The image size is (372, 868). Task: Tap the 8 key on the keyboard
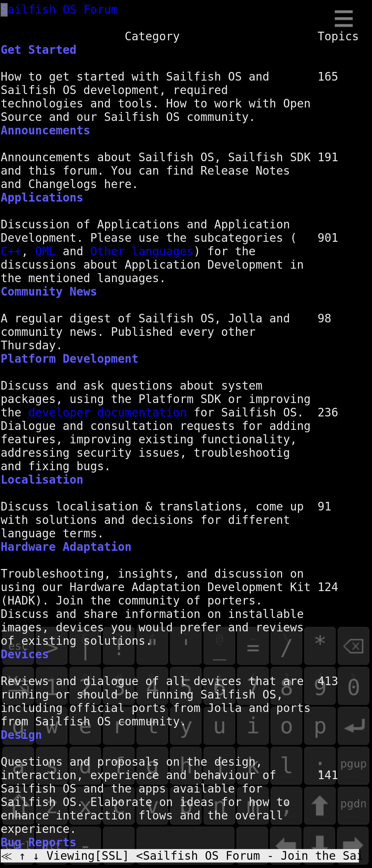[x=286, y=686]
